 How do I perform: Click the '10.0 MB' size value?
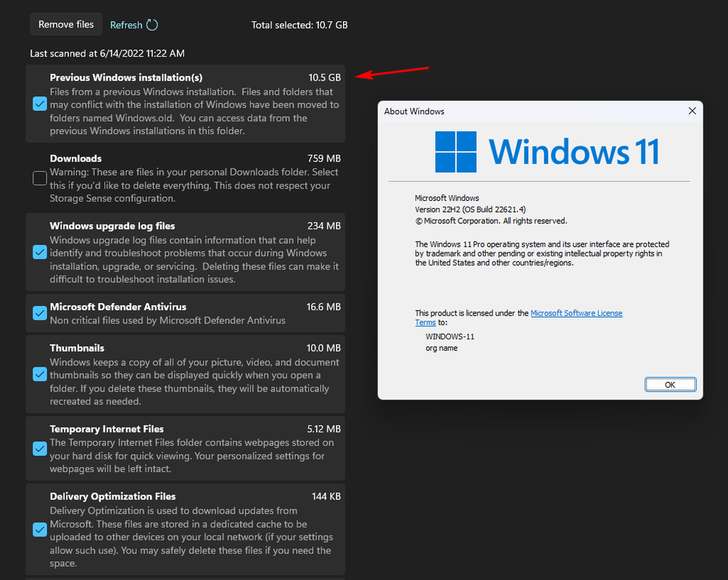click(323, 348)
